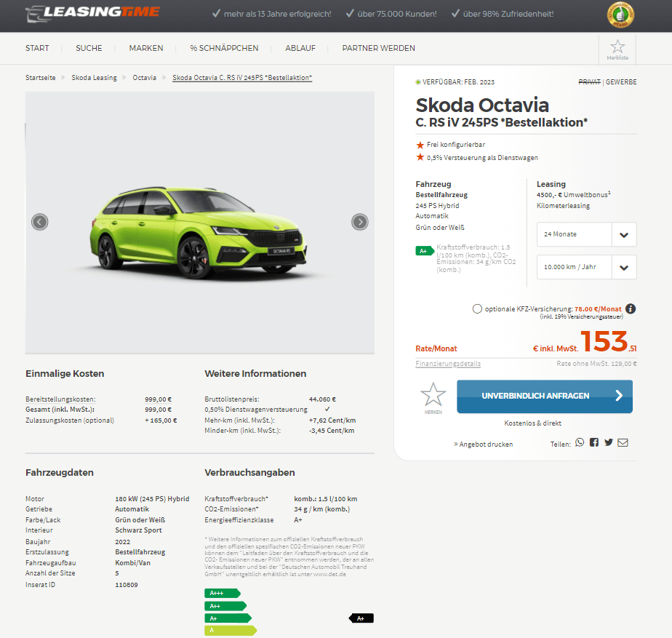Click Motor value 180 kW (245 PS) Hybrid
Screen dimensions: 672x638
coord(152,498)
